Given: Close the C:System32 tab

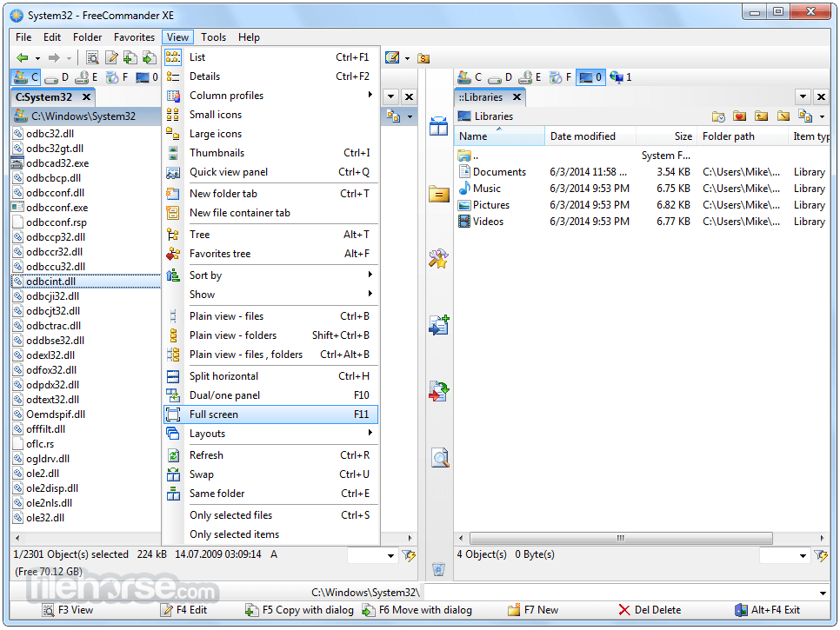Looking at the screenshot, I should coord(86,96).
